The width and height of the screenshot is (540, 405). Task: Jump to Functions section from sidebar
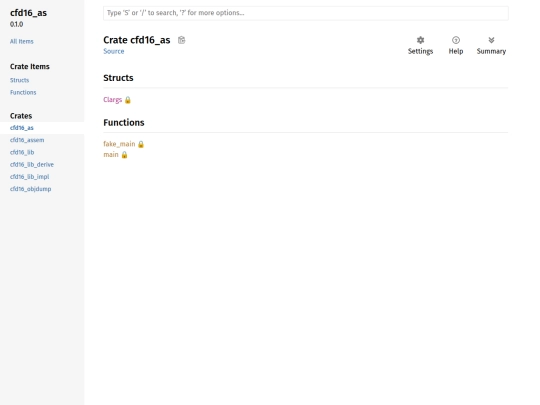coord(23,92)
